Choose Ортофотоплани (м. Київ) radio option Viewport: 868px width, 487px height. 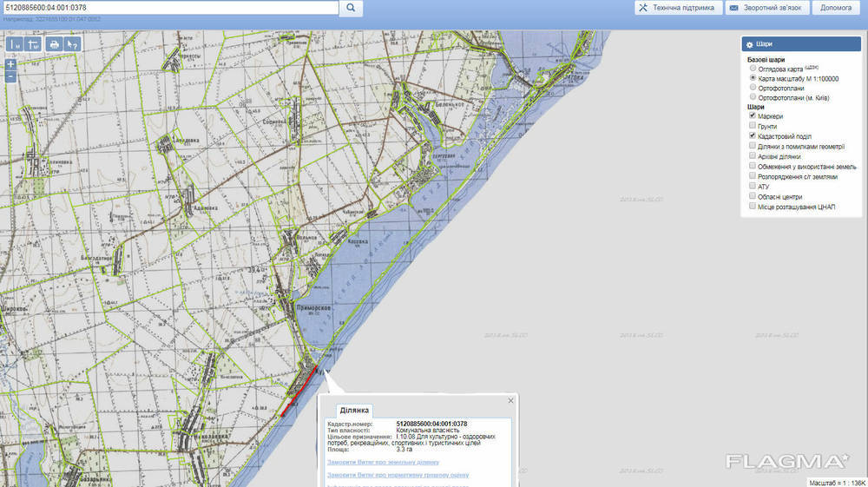pos(753,97)
